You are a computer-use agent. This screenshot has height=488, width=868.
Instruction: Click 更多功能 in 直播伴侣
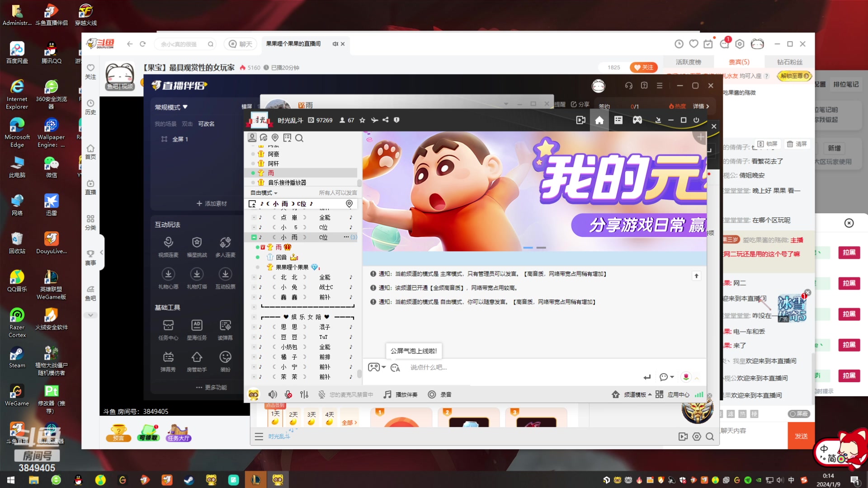212,387
